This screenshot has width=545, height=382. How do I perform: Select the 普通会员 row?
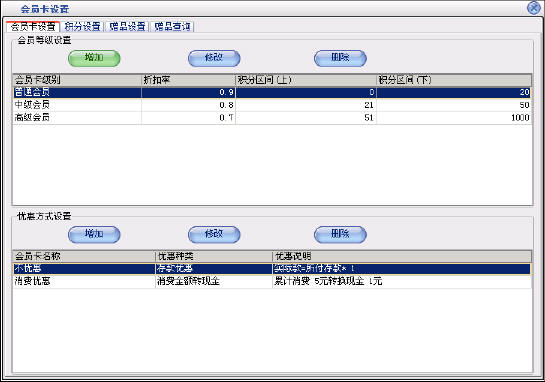[x=272, y=92]
